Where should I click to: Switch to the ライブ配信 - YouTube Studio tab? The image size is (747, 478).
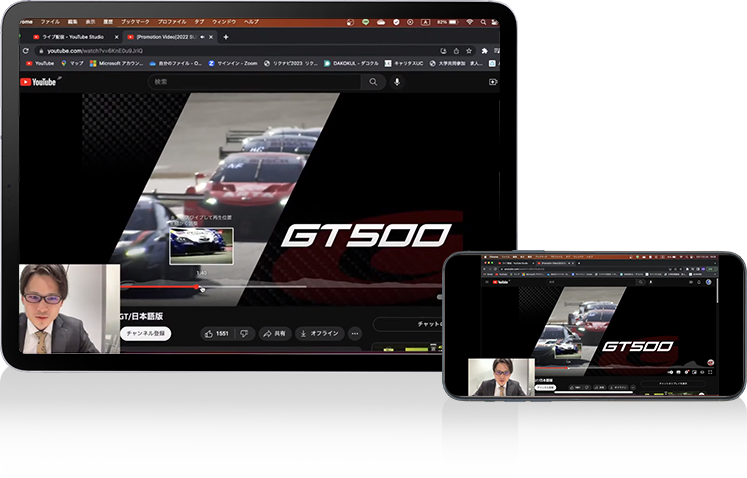pyautogui.click(x=73, y=37)
